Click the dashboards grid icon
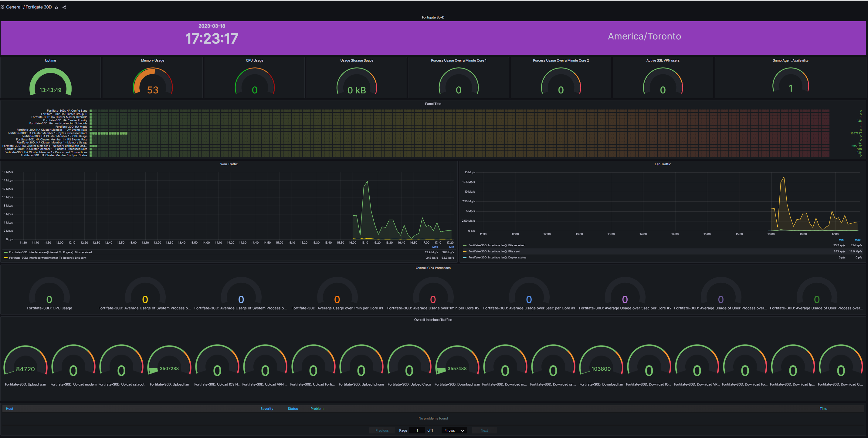Viewport: 868px width, 438px height. 2,7
